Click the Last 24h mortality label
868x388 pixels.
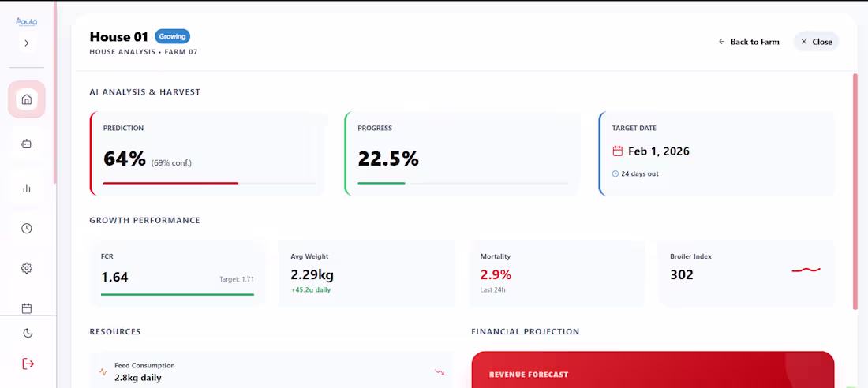(492, 289)
